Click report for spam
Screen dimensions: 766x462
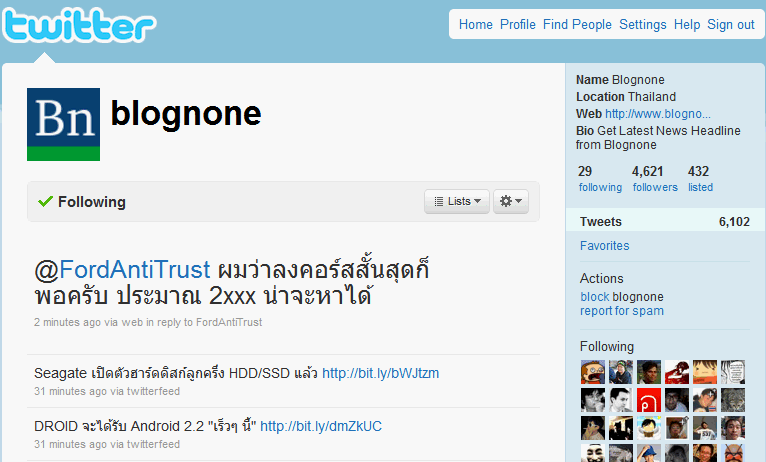[x=621, y=311]
